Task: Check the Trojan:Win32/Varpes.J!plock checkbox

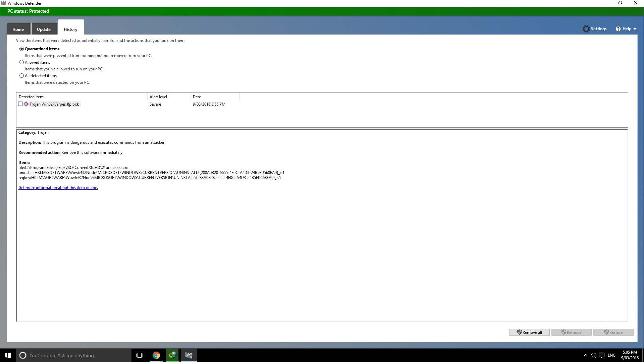Action: point(20,104)
